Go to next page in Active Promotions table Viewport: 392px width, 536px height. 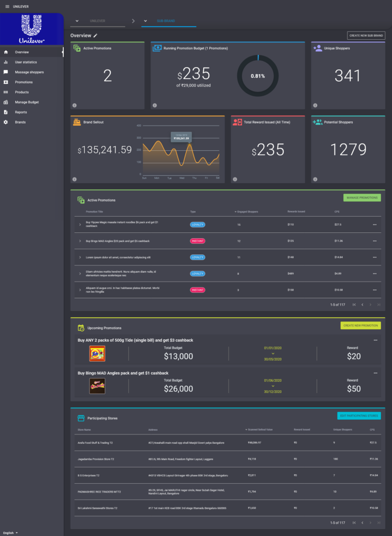[x=371, y=305]
